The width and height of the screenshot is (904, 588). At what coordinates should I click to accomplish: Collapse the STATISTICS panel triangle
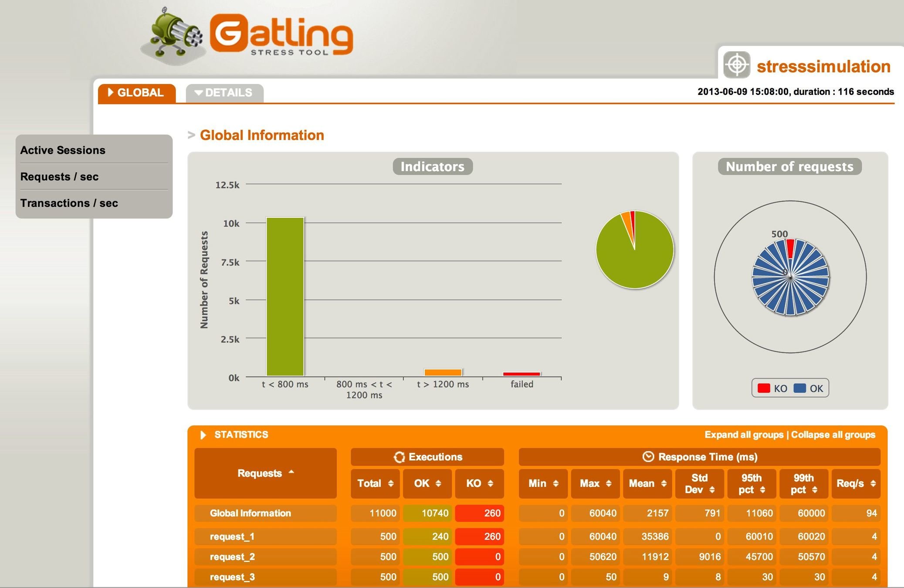tap(203, 435)
